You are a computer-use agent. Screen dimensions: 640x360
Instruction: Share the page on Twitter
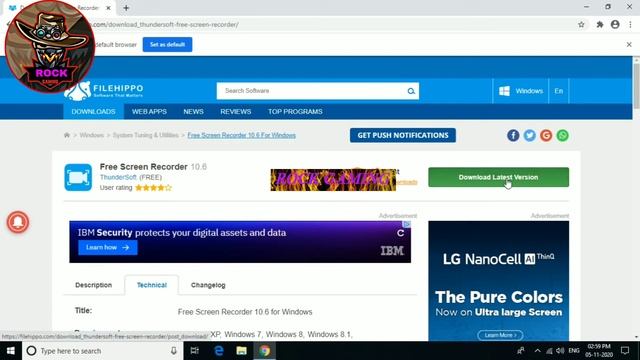pyautogui.click(x=529, y=136)
